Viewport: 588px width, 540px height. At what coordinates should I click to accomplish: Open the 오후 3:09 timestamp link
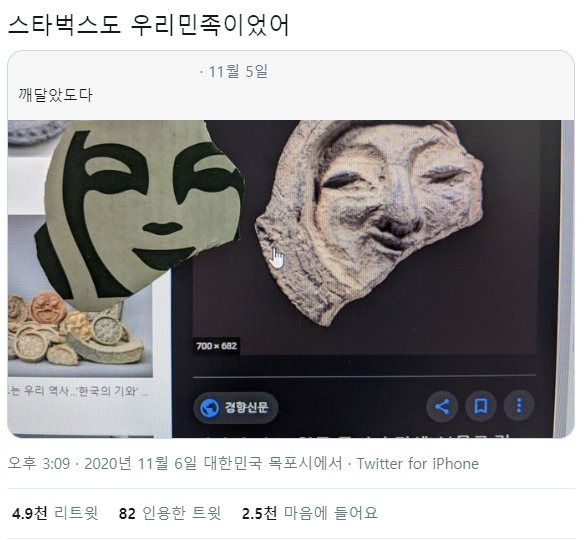(39, 464)
